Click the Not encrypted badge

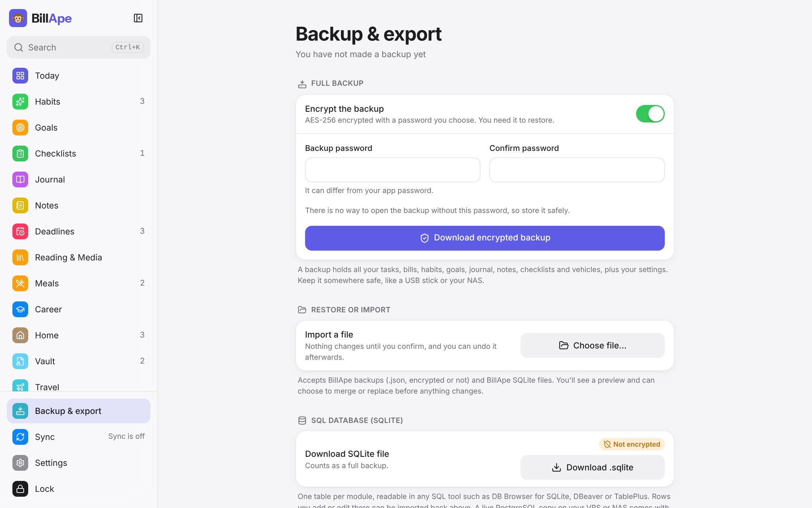click(x=632, y=444)
